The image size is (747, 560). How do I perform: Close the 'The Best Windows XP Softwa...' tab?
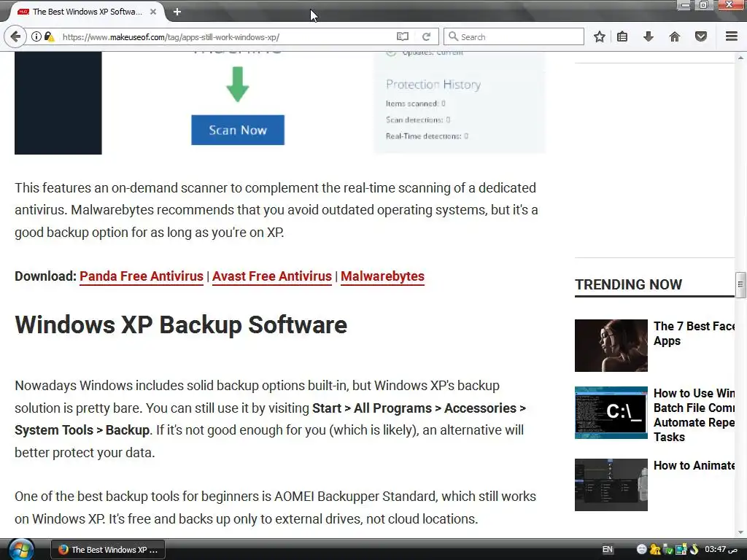point(153,12)
